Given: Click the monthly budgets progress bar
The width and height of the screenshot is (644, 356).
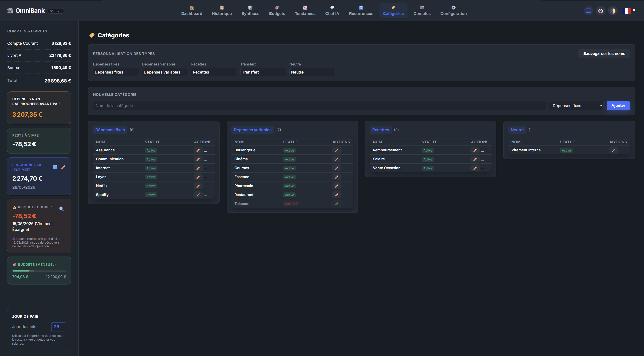Looking at the screenshot, I should [39, 271].
